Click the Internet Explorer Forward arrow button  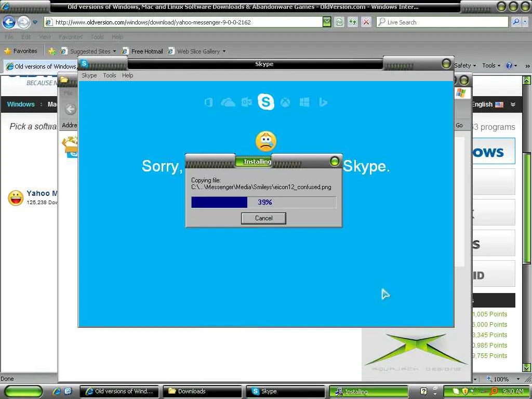click(23, 22)
